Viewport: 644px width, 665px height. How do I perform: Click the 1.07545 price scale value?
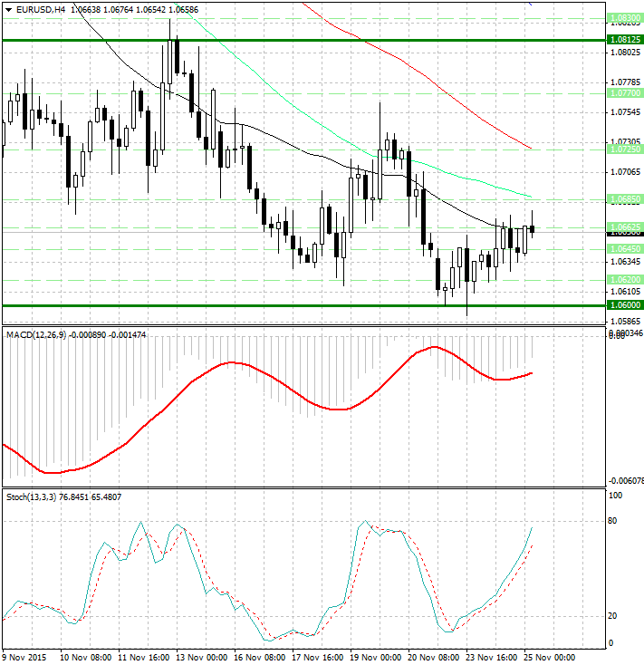point(625,112)
